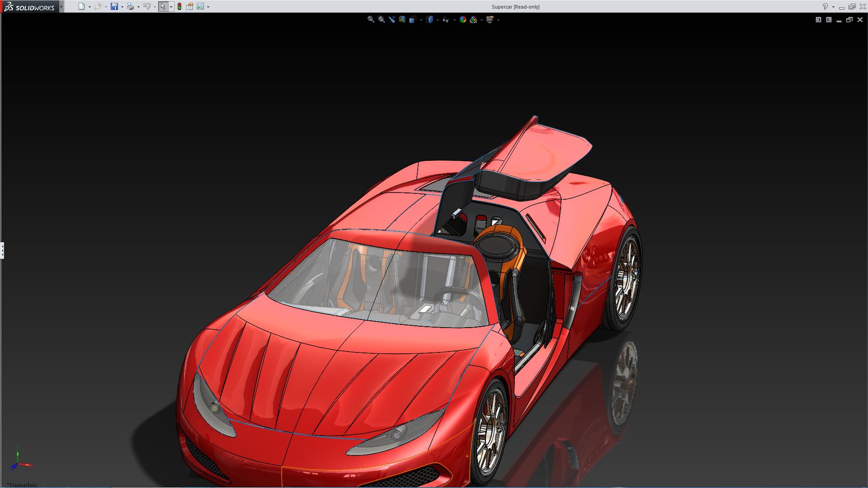Open the Options dropdown arrow
The image size is (868, 488).
pos(208,7)
